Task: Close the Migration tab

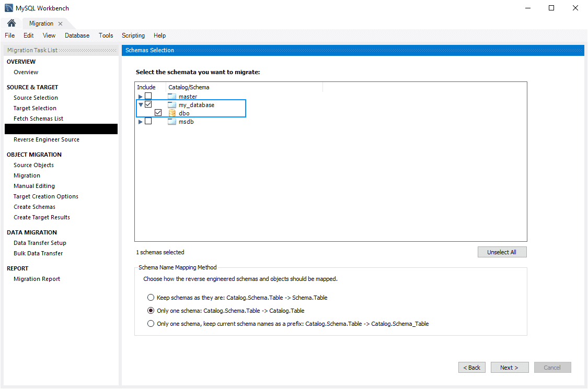Action: click(x=61, y=23)
